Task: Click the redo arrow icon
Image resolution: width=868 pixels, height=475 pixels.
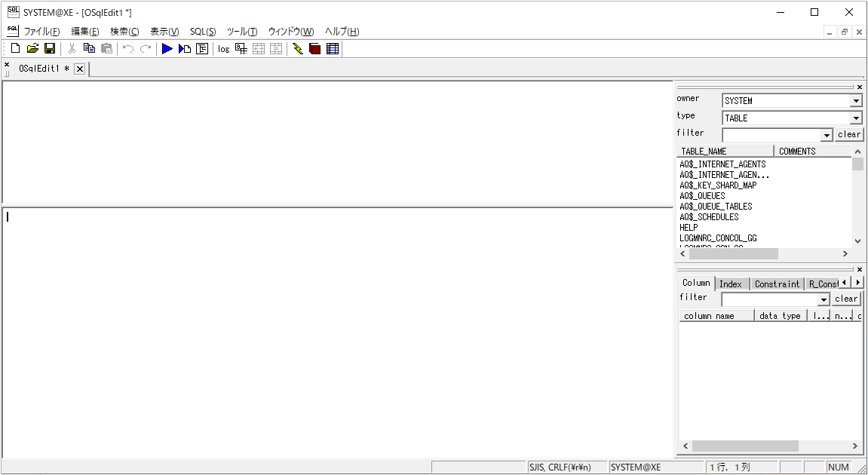Action: (146, 49)
